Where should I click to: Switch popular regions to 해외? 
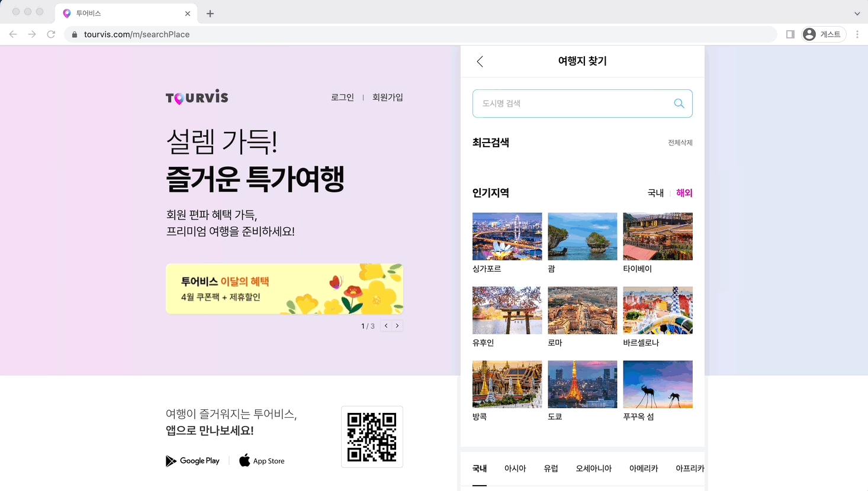684,193
